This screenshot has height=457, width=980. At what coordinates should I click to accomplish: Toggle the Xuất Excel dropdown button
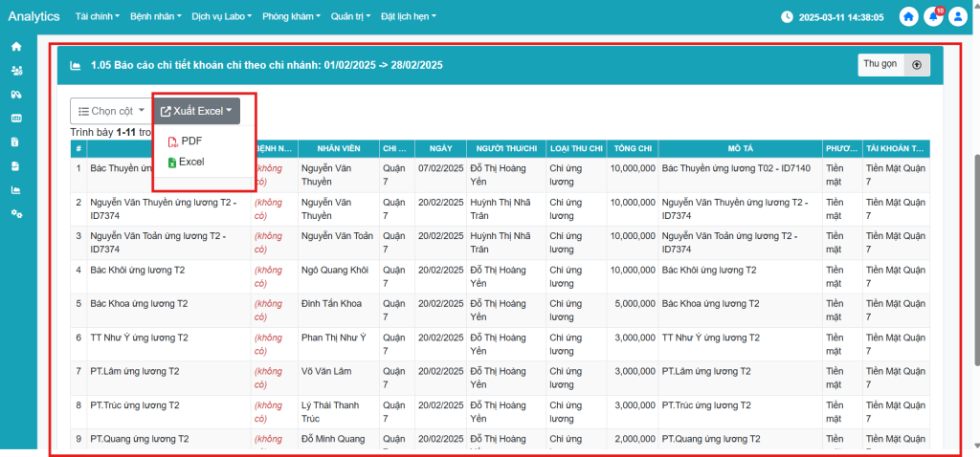pos(203,111)
